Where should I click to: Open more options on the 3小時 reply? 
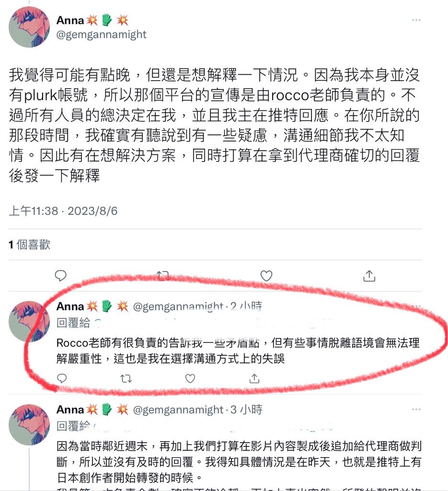pos(416,409)
